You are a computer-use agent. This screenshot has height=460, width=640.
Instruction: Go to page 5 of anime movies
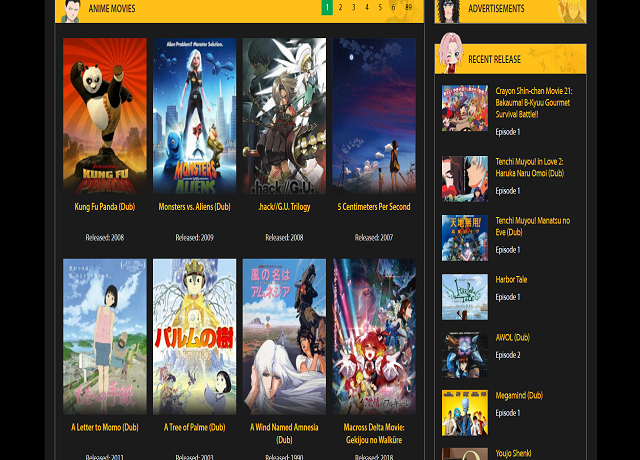[380, 7]
